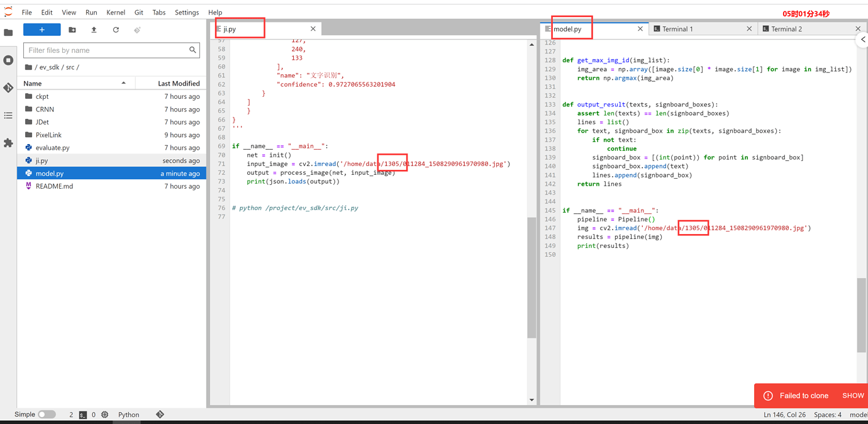Open the Kernel menu

coord(116,13)
